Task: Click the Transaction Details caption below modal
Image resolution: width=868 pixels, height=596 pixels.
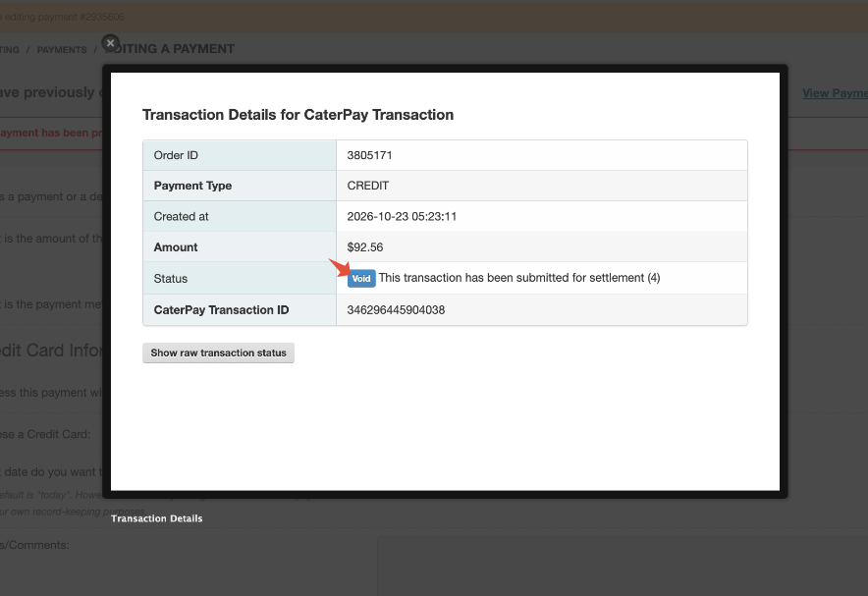Action: pos(157,518)
